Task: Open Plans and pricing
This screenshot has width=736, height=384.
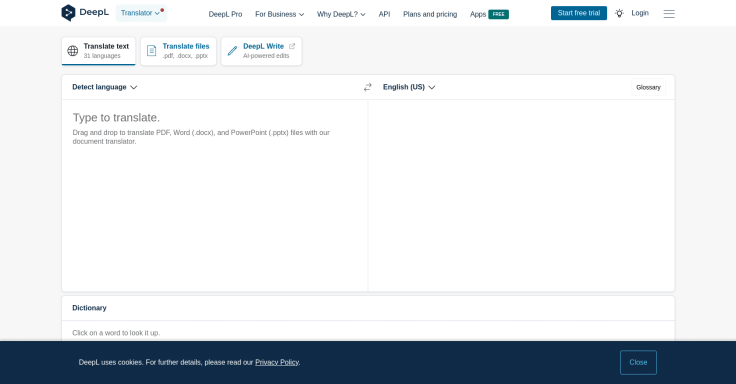Action: [x=430, y=14]
